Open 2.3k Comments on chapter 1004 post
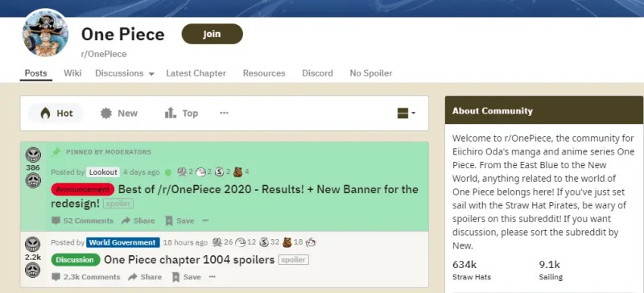Image resolution: width=644 pixels, height=293 pixels. [x=86, y=277]
